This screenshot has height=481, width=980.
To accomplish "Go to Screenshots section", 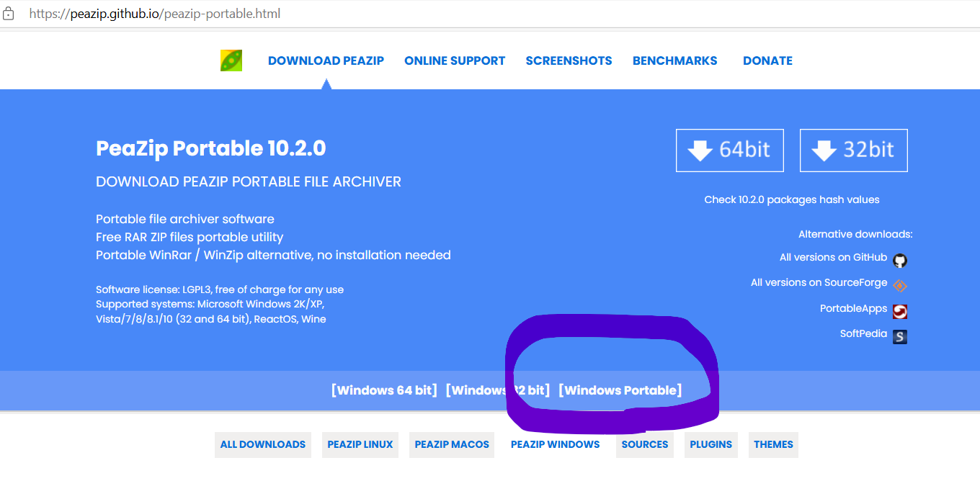I will [x=569, y=60].
